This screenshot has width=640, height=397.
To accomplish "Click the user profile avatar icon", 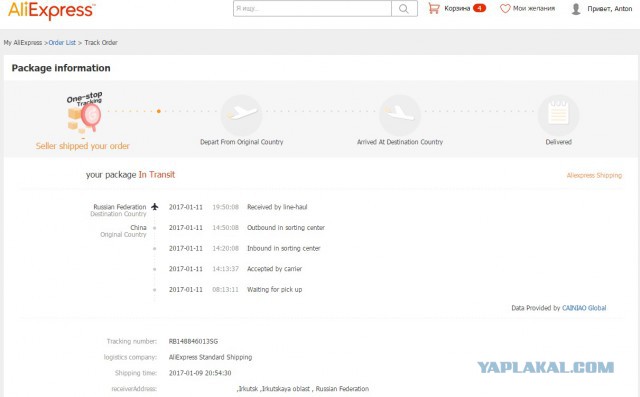I will pos(576,9).
